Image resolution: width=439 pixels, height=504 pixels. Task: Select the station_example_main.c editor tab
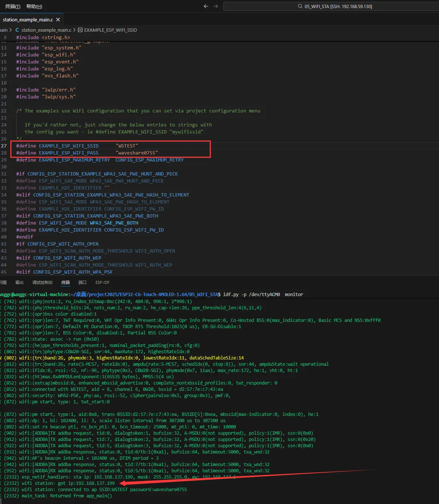tap(28, 20)
